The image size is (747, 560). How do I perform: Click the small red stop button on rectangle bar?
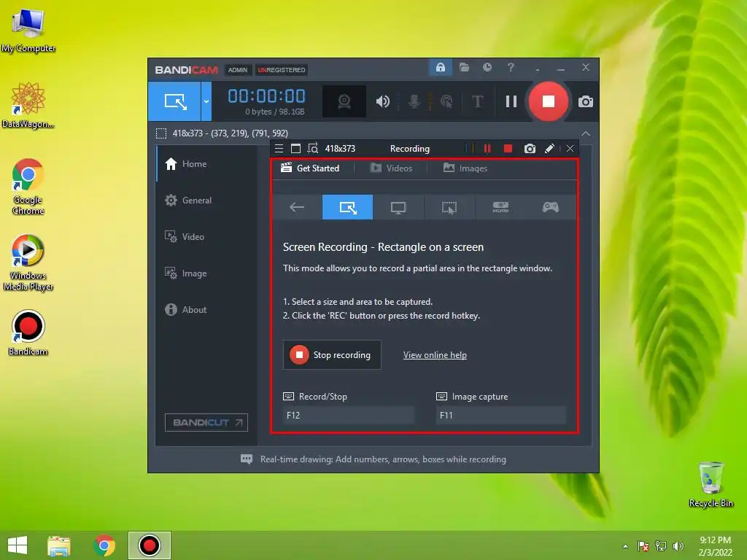[508, 149]
